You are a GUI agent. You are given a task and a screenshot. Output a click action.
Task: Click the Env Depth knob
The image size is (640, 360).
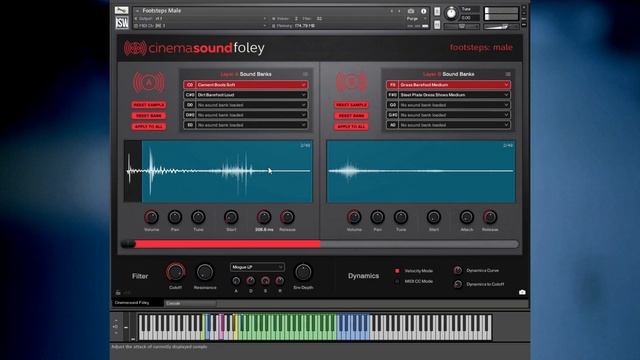coord(303,272)
